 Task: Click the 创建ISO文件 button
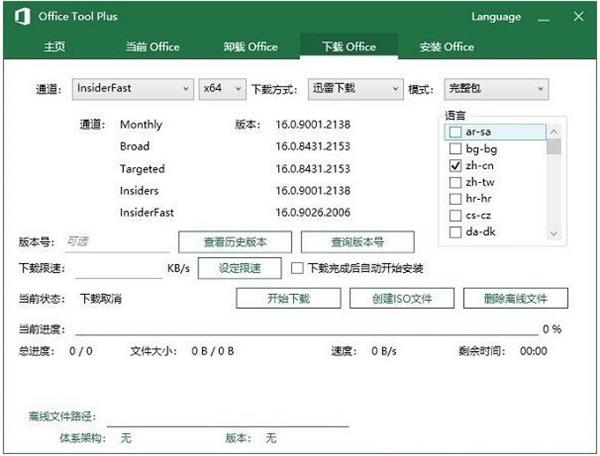pos(402,298)
